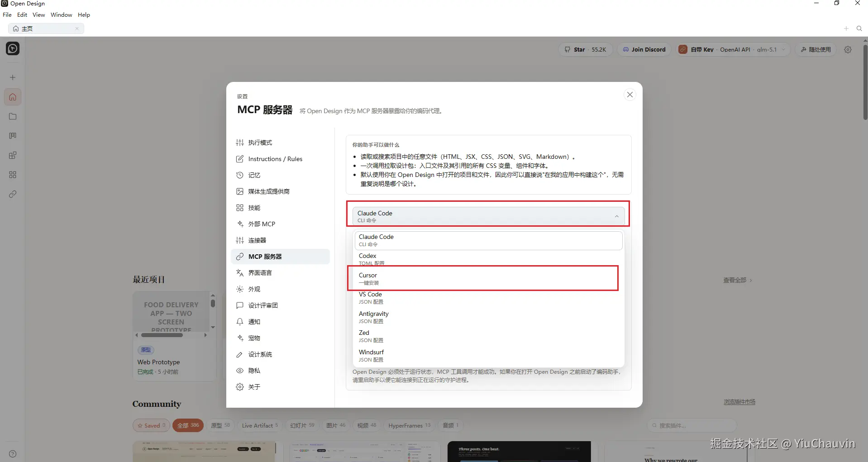Close the 主页 tab
The image size is (868, 462).
click(77, 29)
